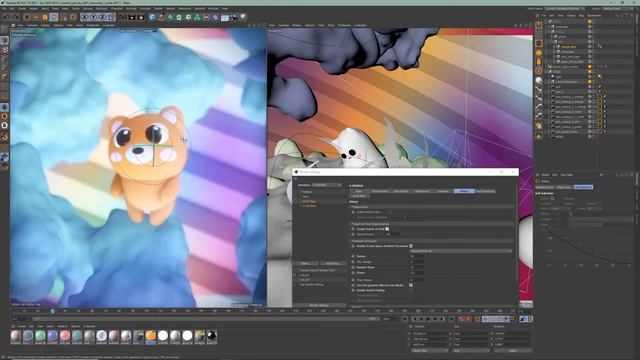Click the Redo arrow in top toolbar
Screen dimensions: 640x360
tap(15, 17)
